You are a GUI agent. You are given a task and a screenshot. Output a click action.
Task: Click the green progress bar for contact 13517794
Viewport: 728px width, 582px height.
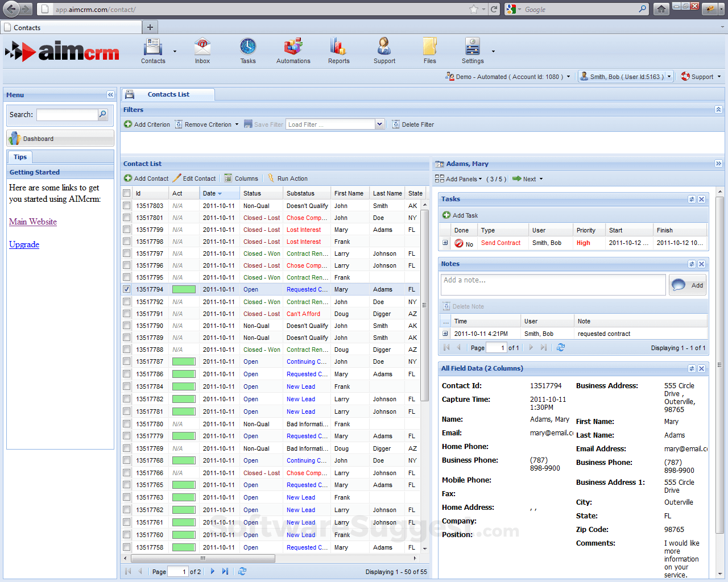point(184,289)
